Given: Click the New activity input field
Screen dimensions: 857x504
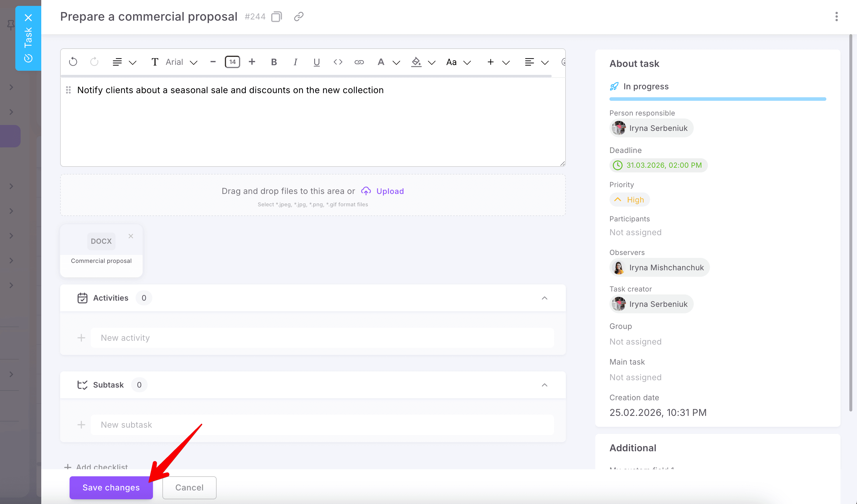Looking at the screenshot, I should [322, 338].
